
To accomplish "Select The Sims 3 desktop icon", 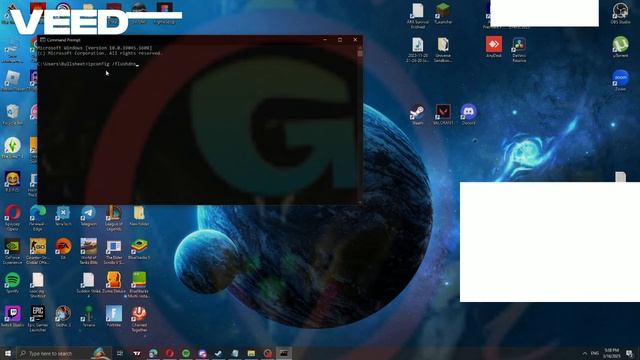I will pyautogui.click(x=12, y=148).
